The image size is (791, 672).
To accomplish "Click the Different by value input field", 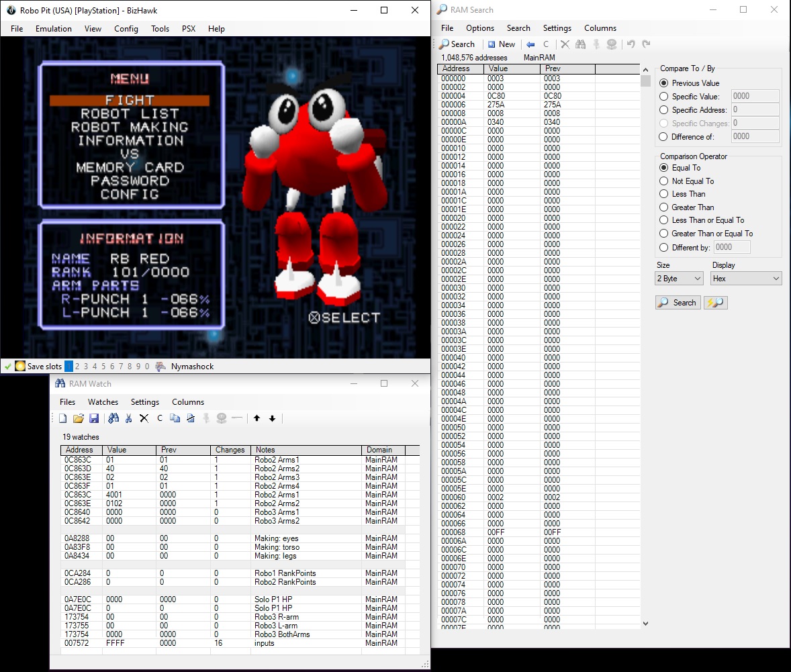I will [x=731, y=247].
